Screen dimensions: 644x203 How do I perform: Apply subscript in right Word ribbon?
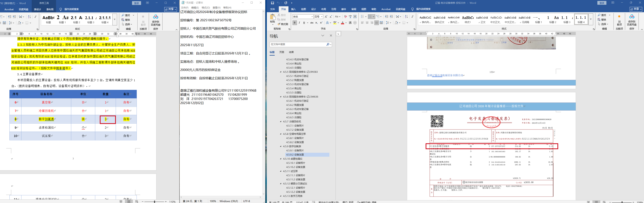coord(317,23)
